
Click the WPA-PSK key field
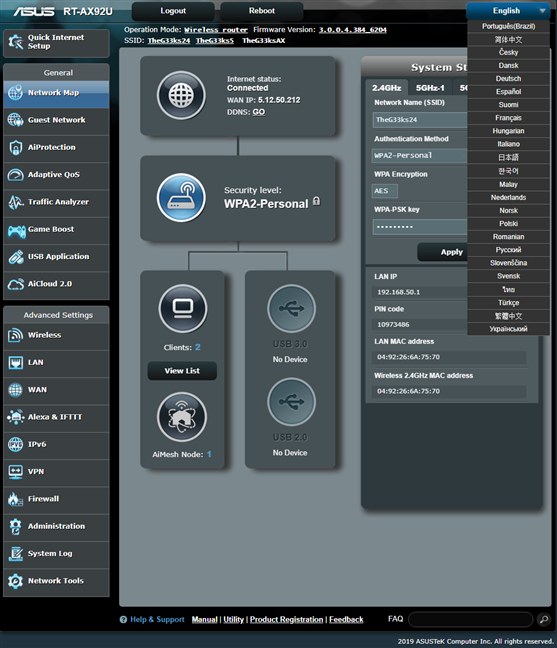[420, 226]
